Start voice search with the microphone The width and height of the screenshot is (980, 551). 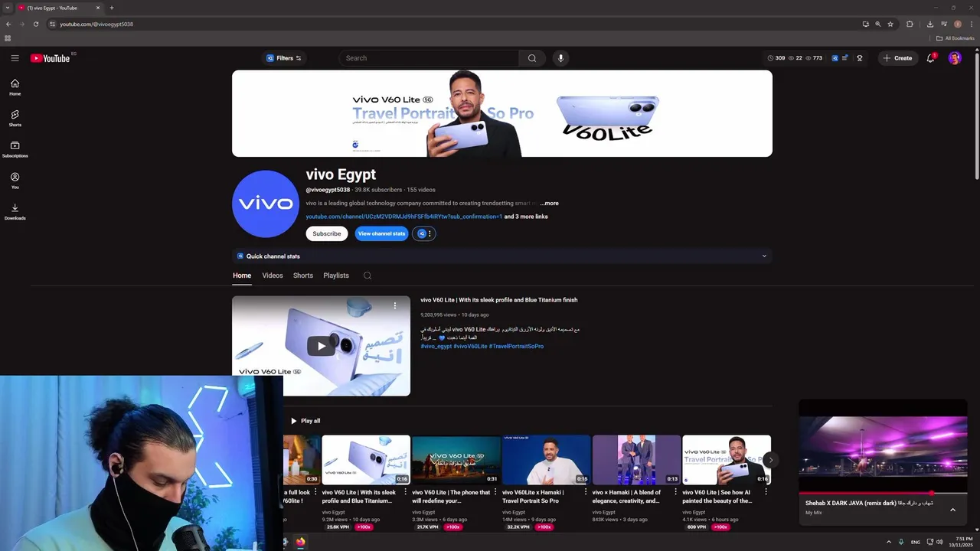pos(560,58)
